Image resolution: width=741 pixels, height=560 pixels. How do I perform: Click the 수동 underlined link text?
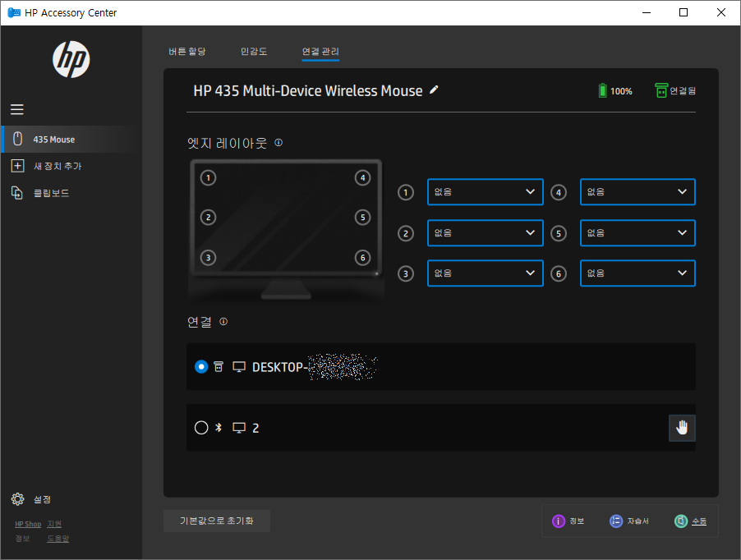click(x=699, y=521)
